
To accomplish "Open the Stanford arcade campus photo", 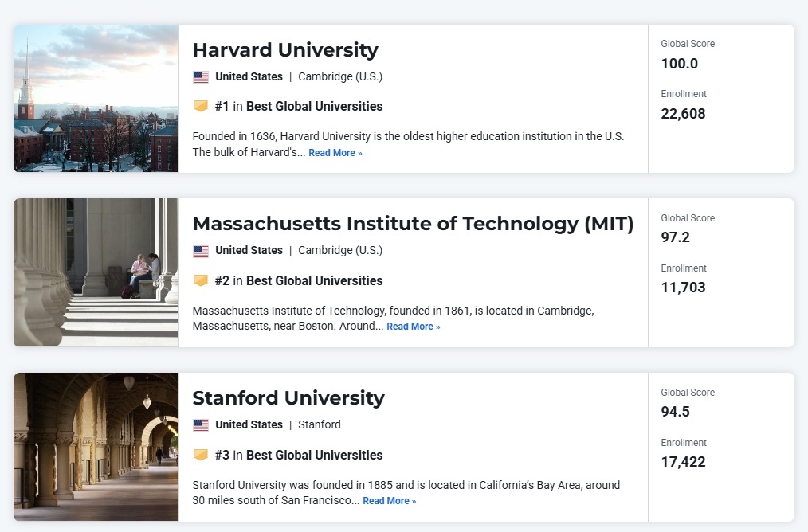I will pyautogui.click(x=96, y=447).
